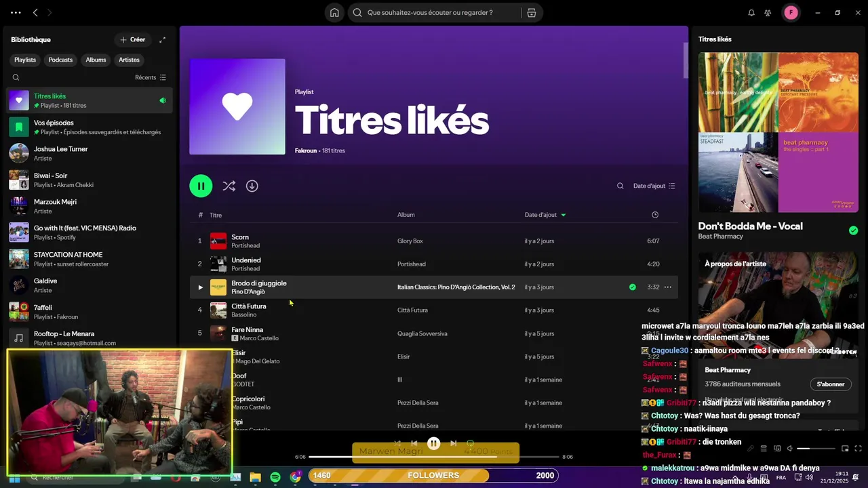Subscribe with the S'abonner button
This screenshot has width=868, height=488.
831,384
